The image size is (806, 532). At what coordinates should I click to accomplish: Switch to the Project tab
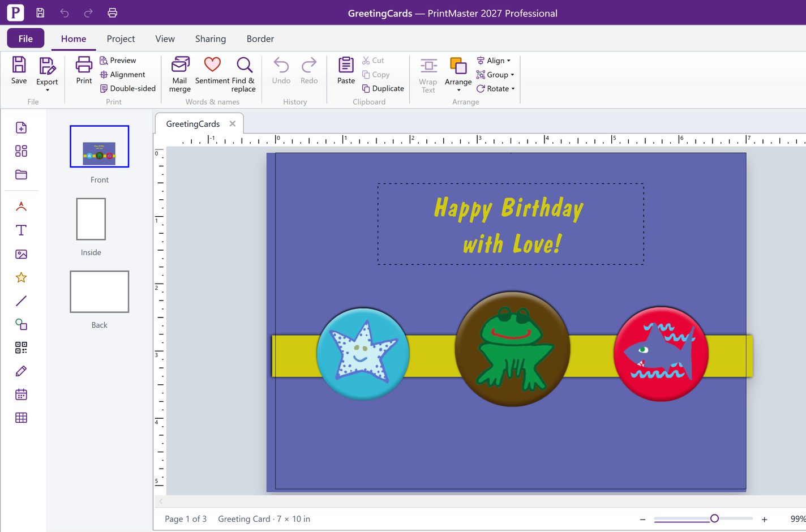coord(121,38)
